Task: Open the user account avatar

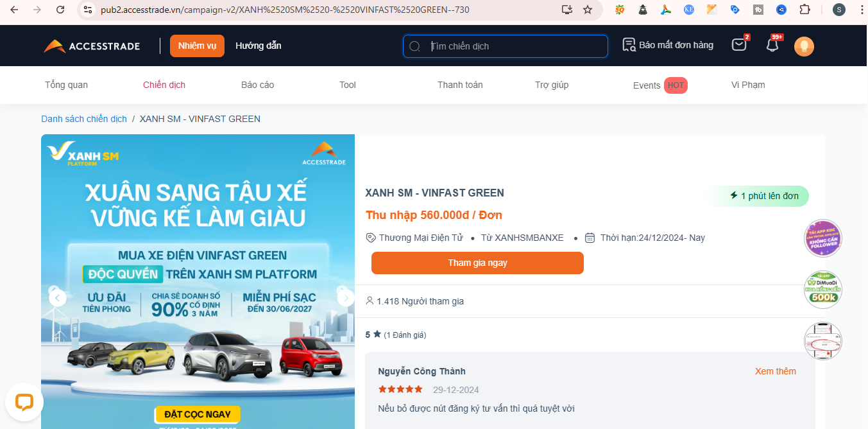Action: pyautogui.click(x=804, y=46)
